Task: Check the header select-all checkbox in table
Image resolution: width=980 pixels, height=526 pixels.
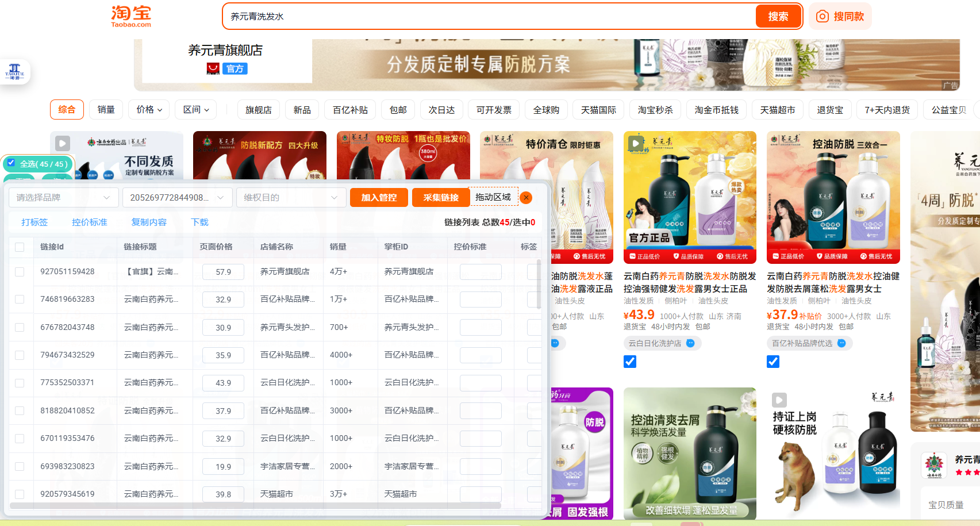Action: 20,247
